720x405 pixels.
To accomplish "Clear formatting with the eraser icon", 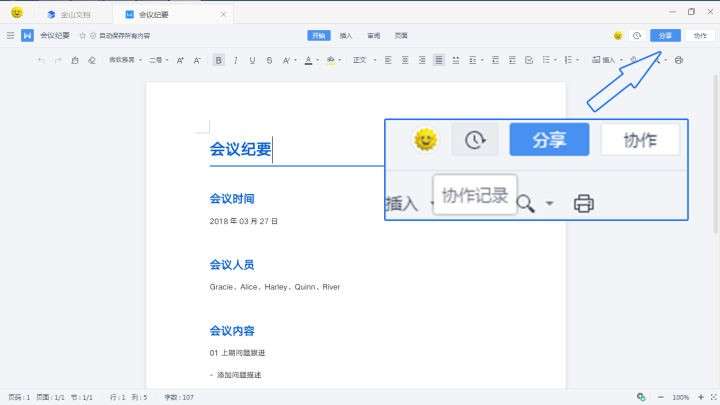I will point(92,60).
